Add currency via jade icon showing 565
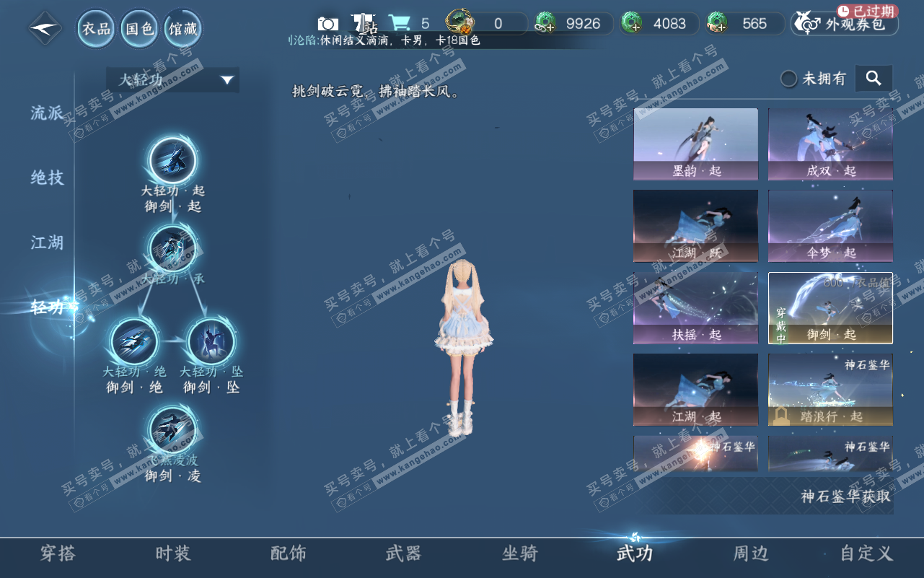The height and width of the screenshot is (578, 924). 718,24
